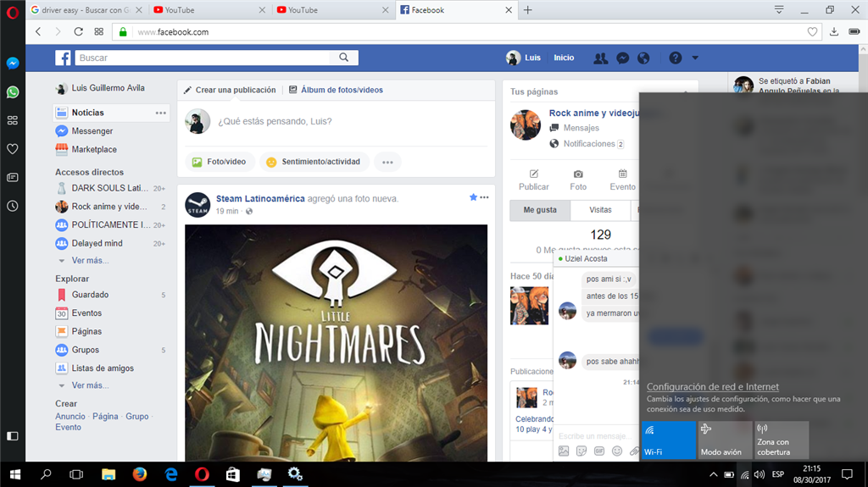Open the Little Nightmares photo
This screenshot has width=868, height=487.
[x=336, y=343]
